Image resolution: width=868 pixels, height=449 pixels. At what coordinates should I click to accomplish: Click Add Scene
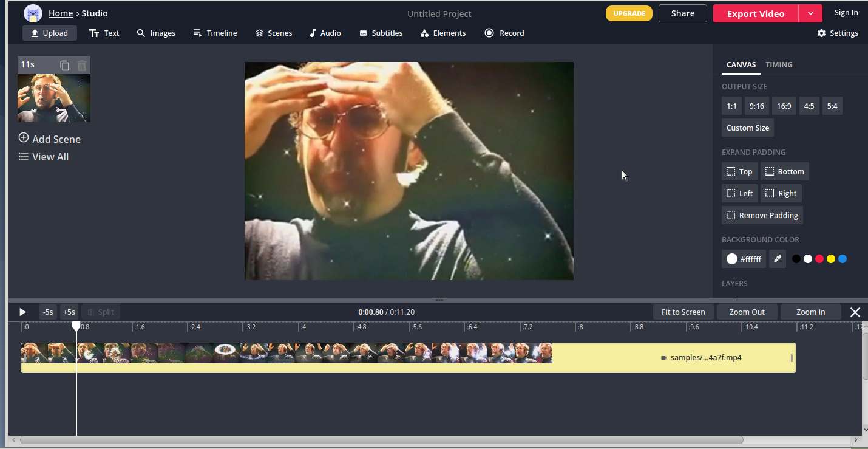coord(50,139)
